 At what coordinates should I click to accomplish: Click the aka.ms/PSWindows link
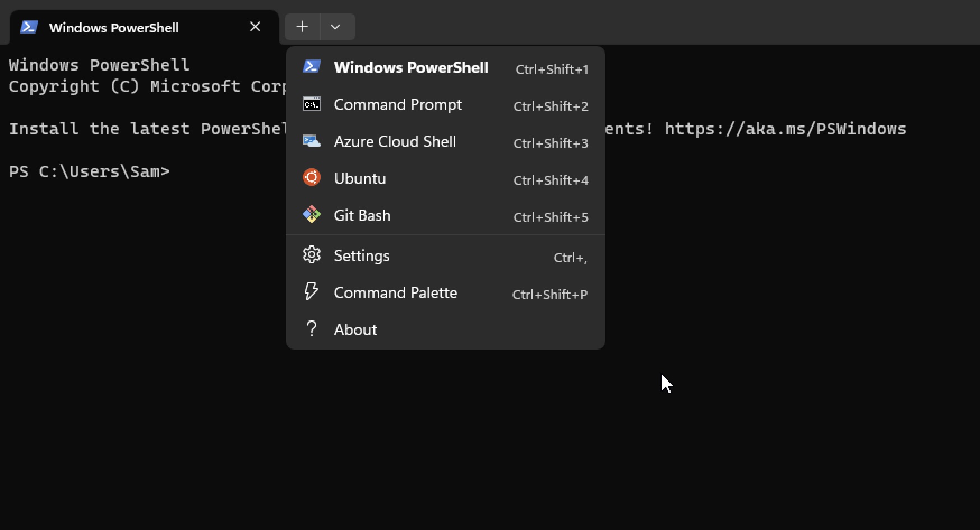point(785,129)
